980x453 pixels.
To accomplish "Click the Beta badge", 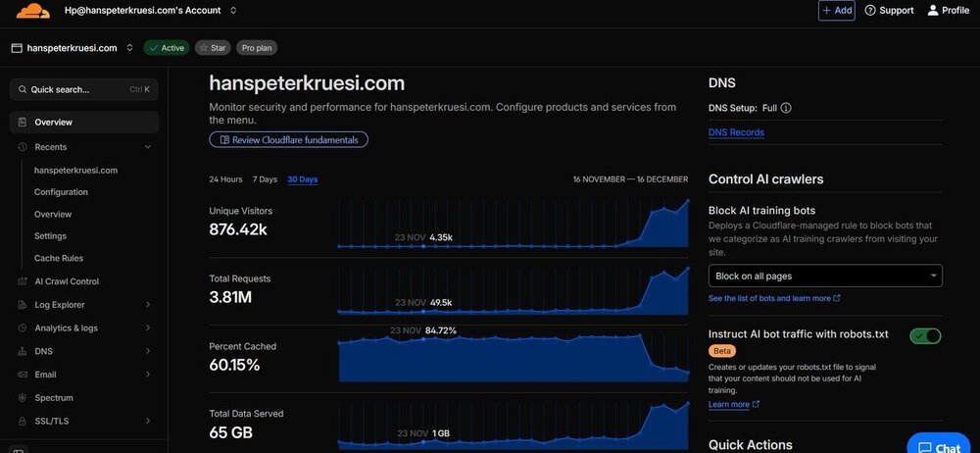I will tap(722, 351).
